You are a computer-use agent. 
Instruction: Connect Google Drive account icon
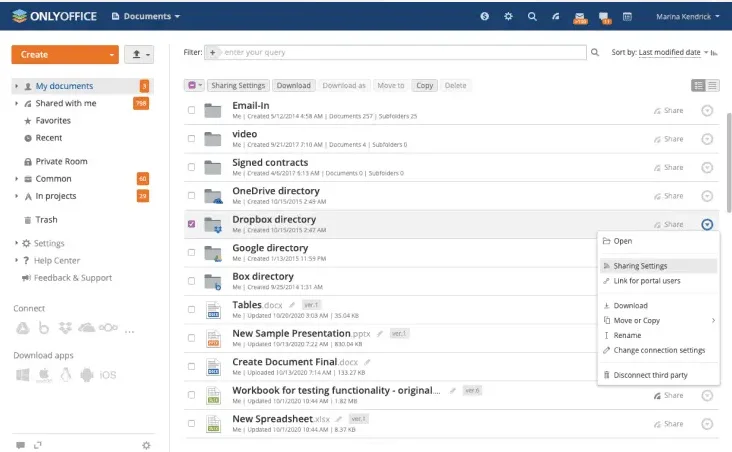[22, 328]
